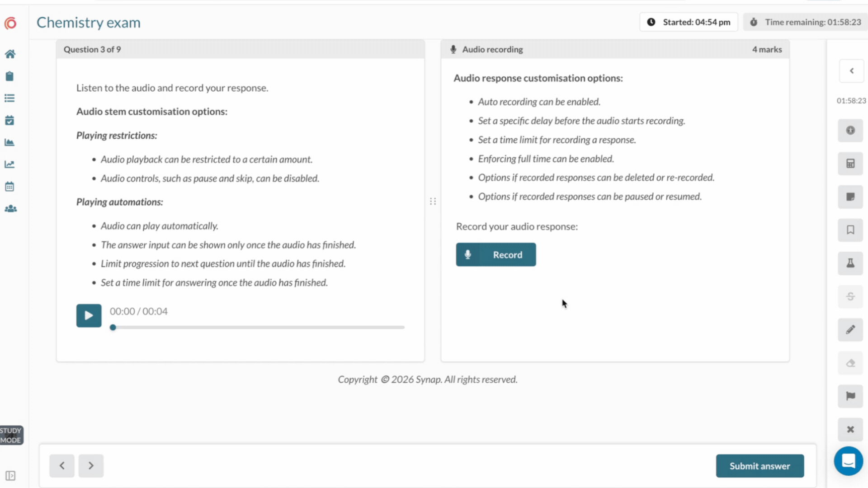Go to previous question arrow
Screen dimensions: 868x488
coord(62,466)
